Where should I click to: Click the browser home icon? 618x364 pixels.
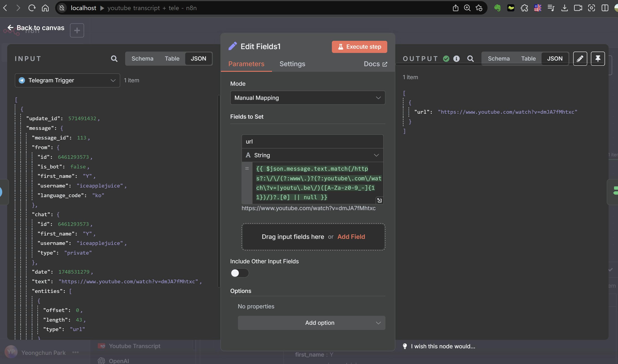pos(45,8)
